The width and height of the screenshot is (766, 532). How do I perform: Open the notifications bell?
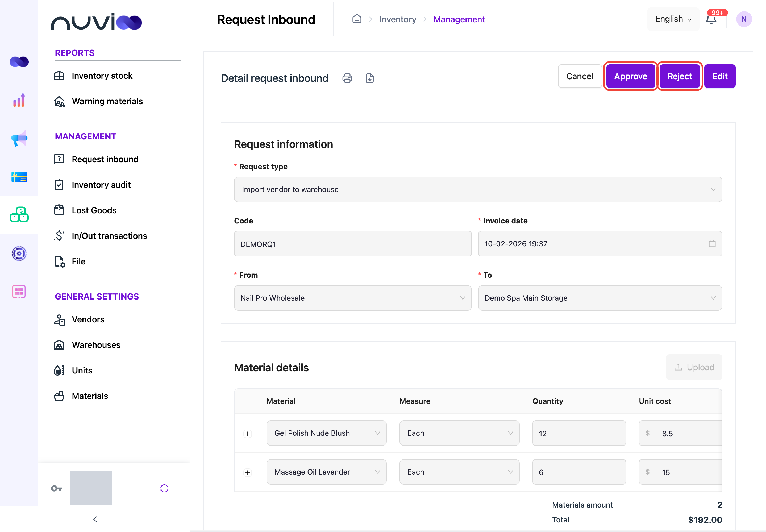click(x=711, y=19)
